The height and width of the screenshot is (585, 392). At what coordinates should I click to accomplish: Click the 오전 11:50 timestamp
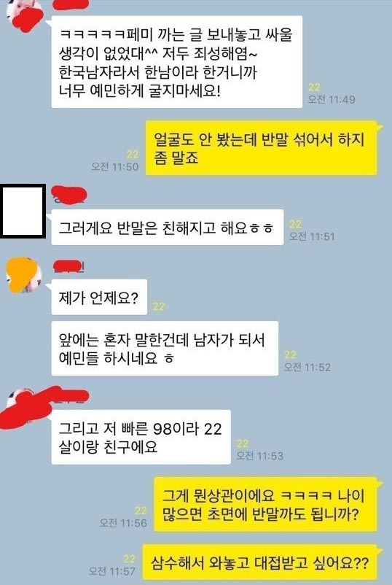click(x=115, y=167)
